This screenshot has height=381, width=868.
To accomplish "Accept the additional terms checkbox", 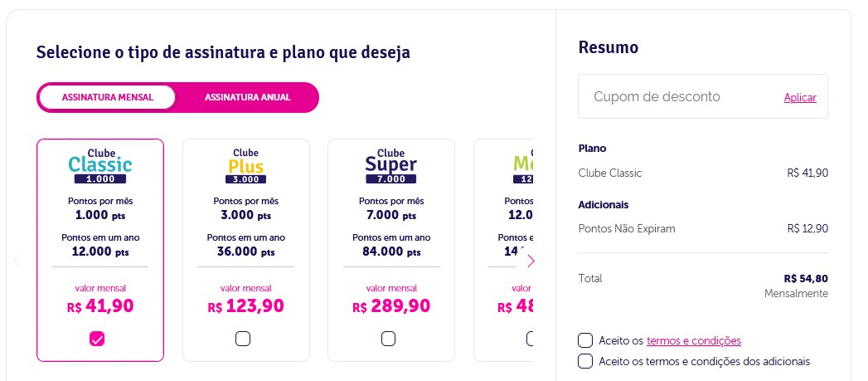I will pos(585,361).
